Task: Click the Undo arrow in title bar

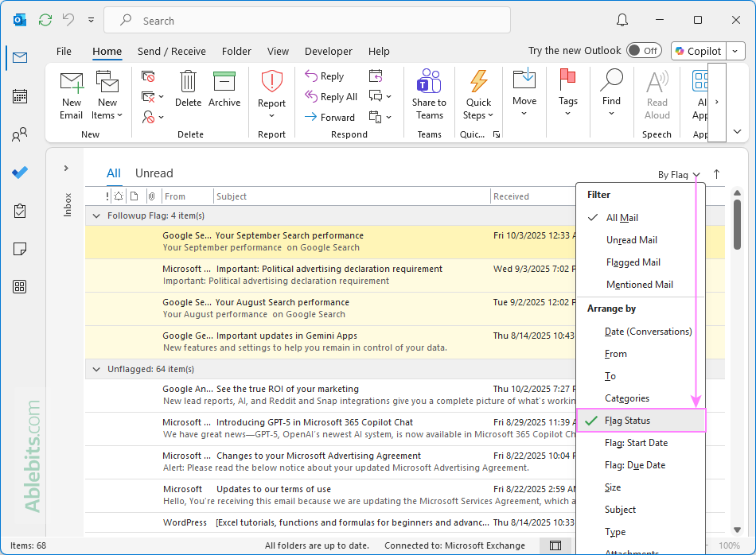Action: [x=68, y=20]
